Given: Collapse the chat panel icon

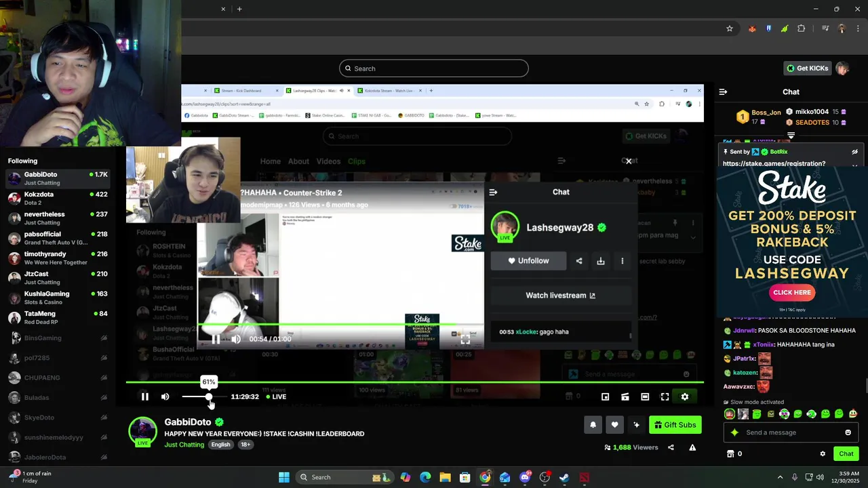Looking at the screenshot, I should (723, 91).
